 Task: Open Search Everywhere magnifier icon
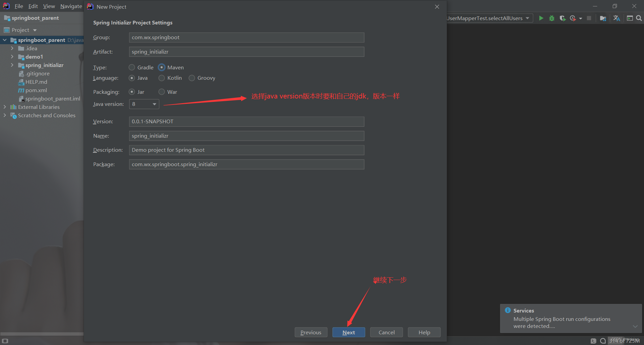click(639, 18)
